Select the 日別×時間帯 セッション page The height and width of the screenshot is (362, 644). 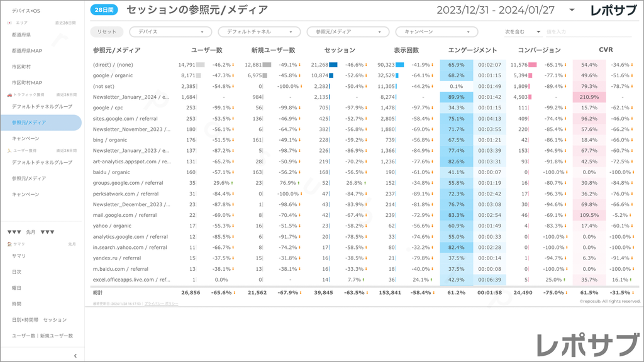click(x=39, y=320)
